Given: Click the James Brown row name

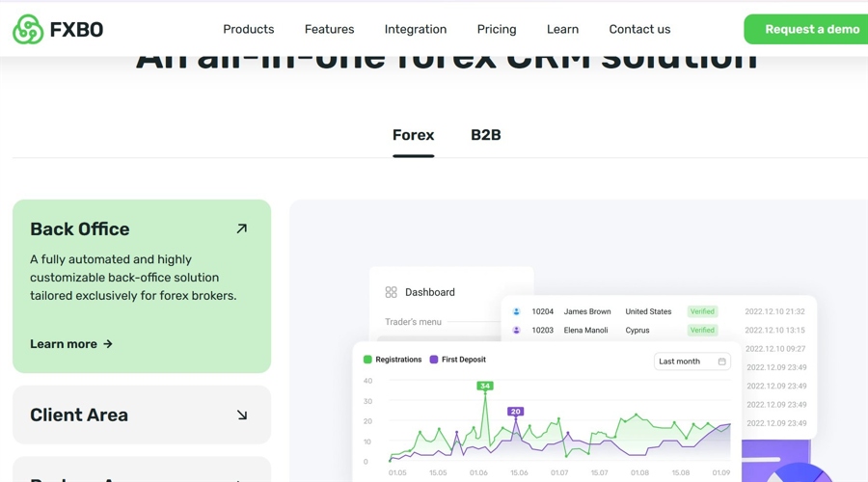Looking at the screenshot, I should [587, 311].
